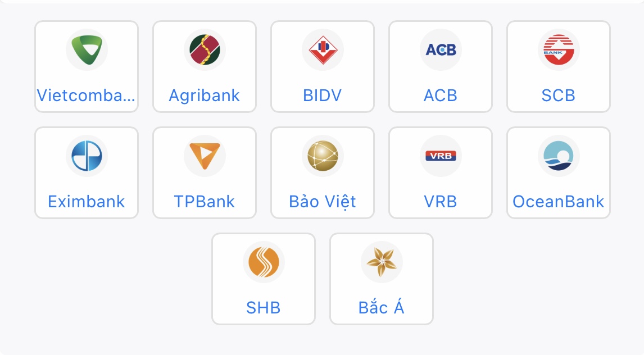Screen dimensions: 644x355
Task: Click the Eximbank name link
Action: [x=87, y=202]
